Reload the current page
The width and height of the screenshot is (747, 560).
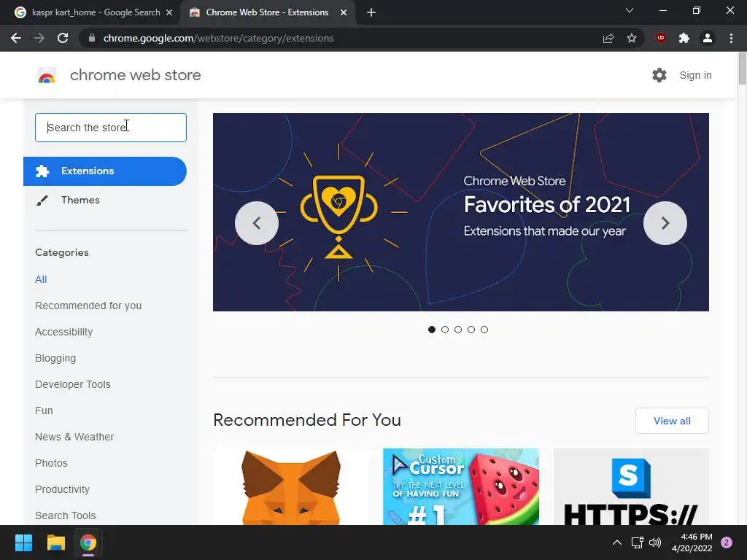click(x=63, y=38)
